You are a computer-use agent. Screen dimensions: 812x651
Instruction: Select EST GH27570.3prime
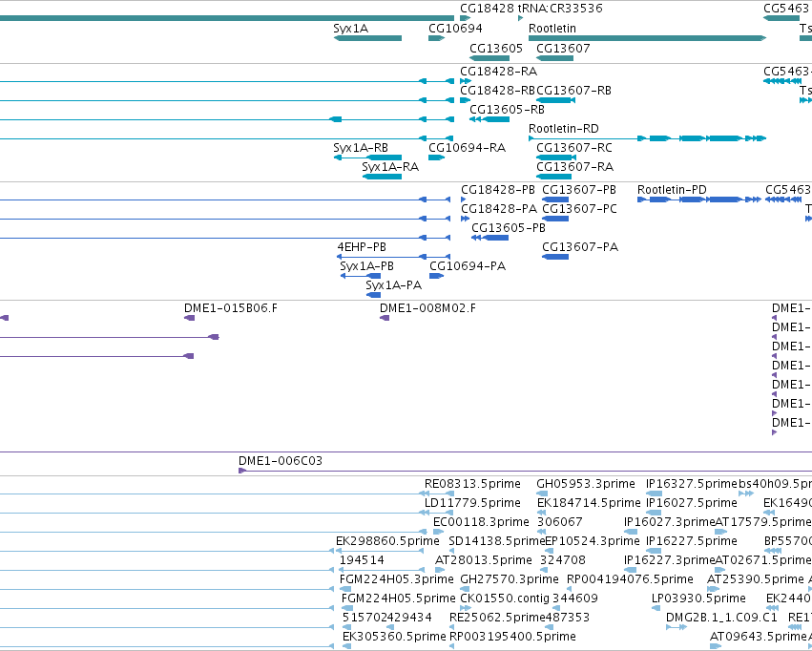point(510,579)
